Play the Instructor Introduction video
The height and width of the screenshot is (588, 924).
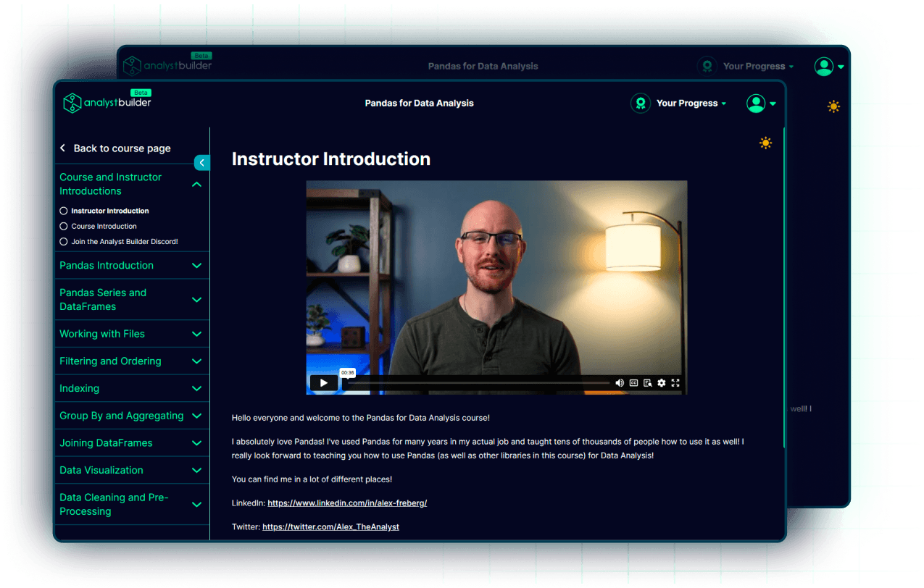(x=324, y=383)
